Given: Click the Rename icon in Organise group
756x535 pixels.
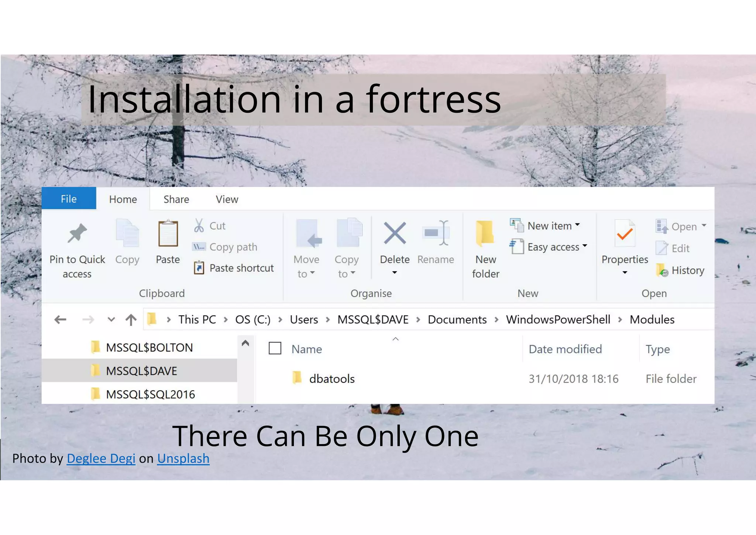Looking at the screenshot, I should point(436,234).
